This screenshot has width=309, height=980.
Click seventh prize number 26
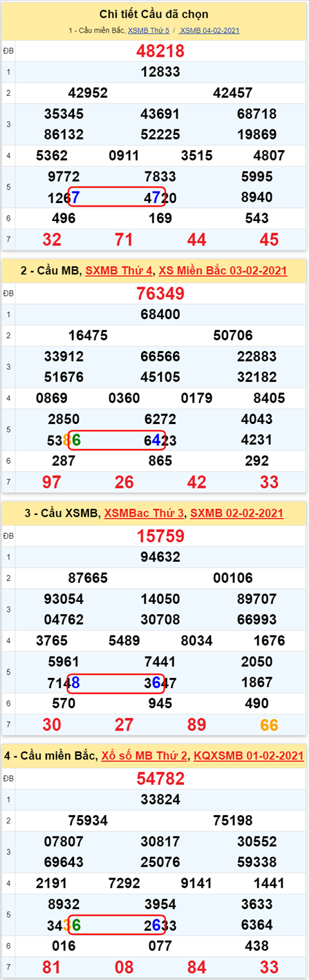click(x=124, y=482)
